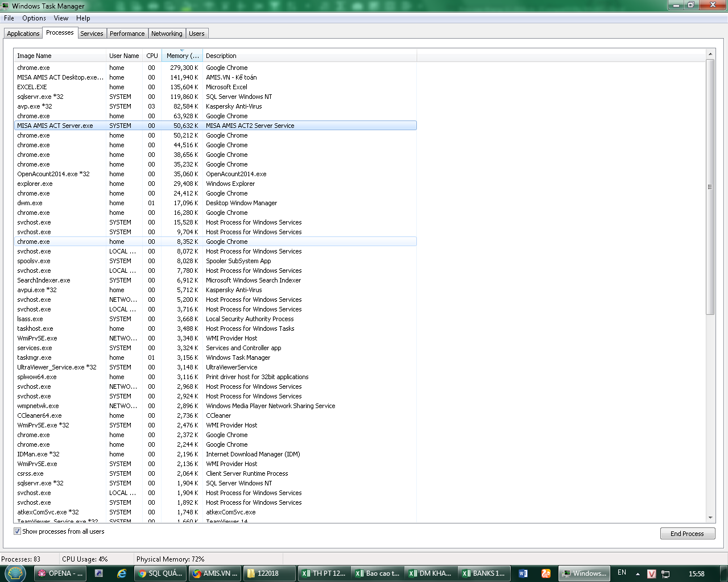The height and width of the screenshot is (582, 728).
Task: Sort by Image Name column header
Action: point(60,56)
